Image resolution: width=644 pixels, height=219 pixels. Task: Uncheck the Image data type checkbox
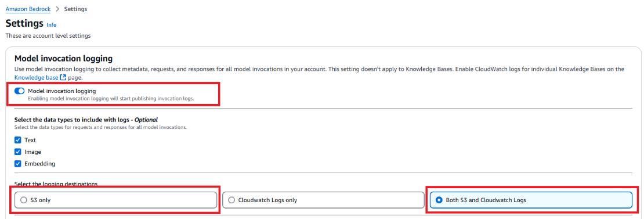tap(17, 152)
